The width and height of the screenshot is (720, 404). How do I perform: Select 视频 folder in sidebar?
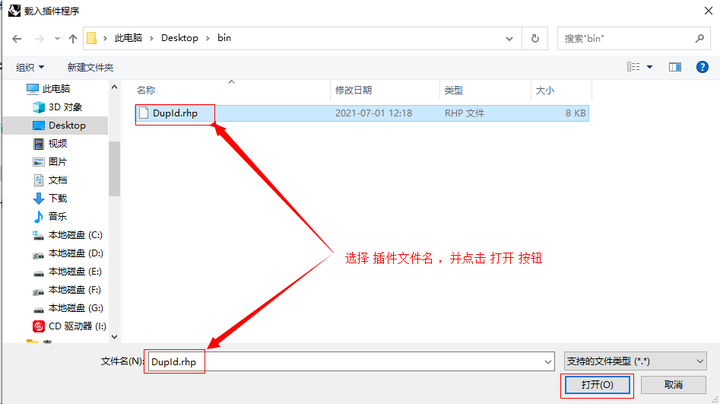50,144
